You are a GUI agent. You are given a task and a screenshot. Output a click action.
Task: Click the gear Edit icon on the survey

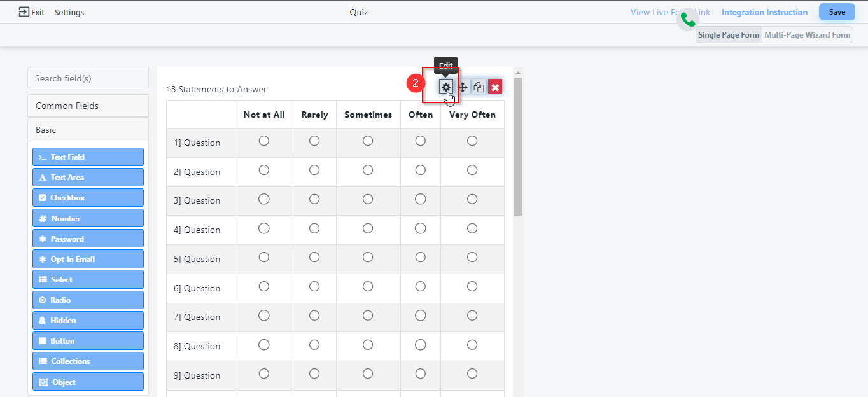[x=446, y=87]
